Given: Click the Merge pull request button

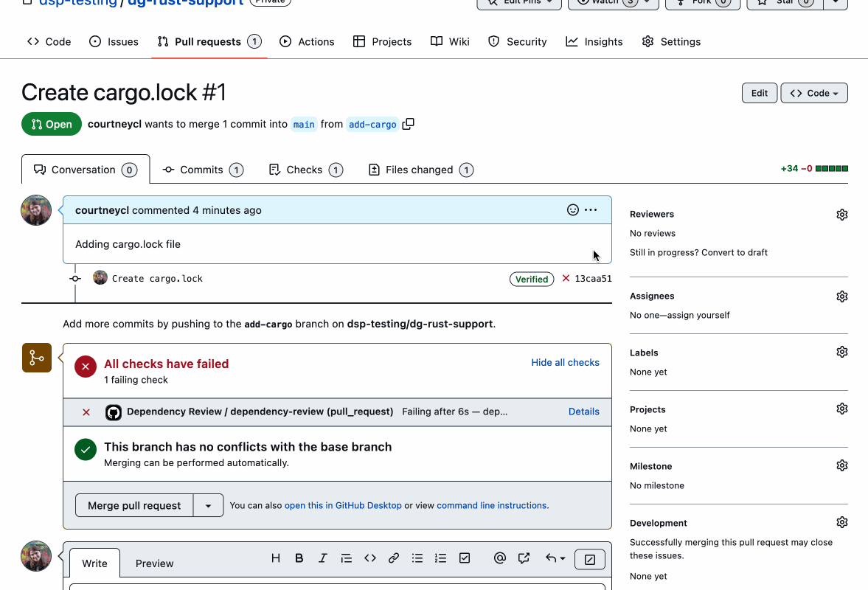Looking at the screenshot, I should [134, 506].
